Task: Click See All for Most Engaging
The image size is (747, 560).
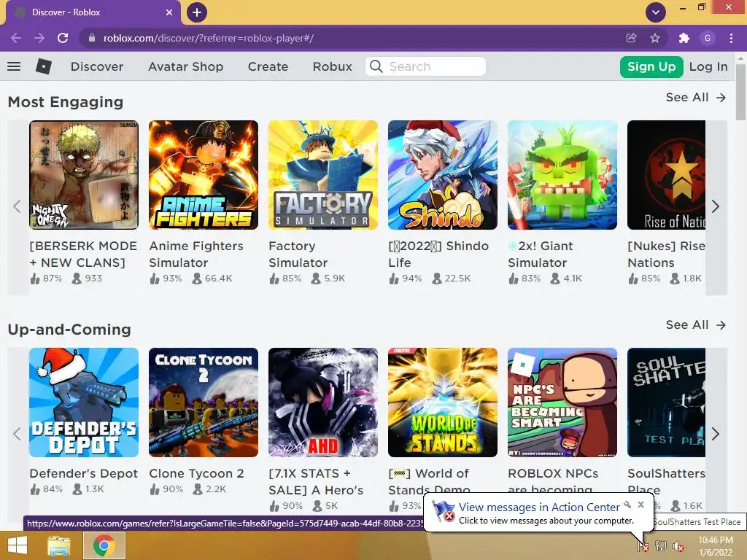Action: (x=695, y=97)
